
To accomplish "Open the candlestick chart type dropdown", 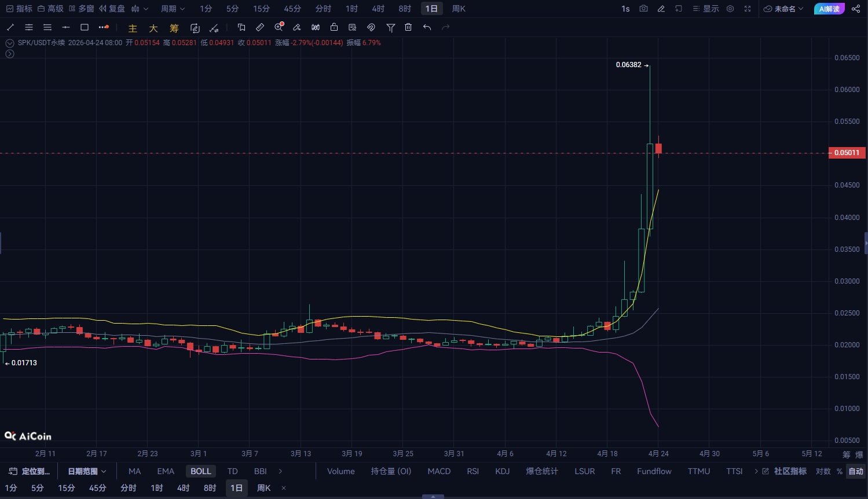I will (140, 9).
